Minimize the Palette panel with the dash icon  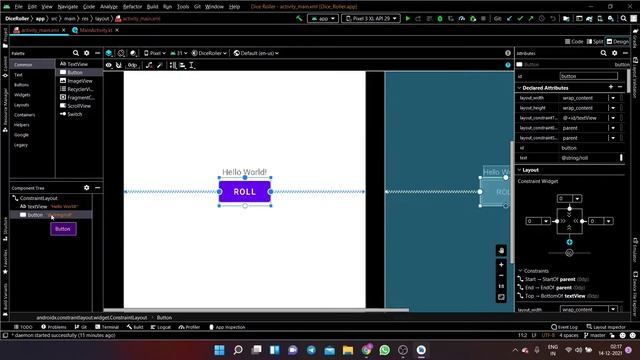point(97,53)
